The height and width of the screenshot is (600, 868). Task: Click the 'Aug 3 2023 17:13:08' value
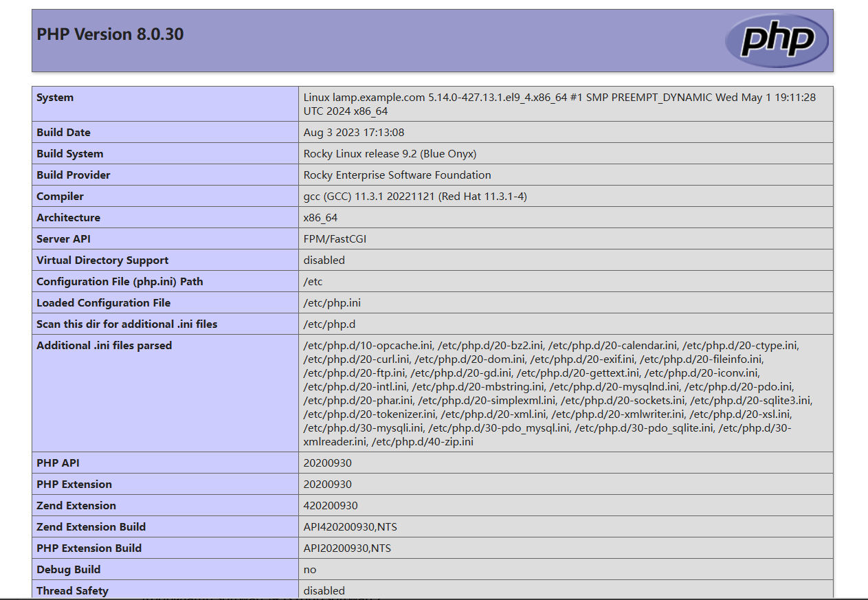tap(354, 133)
